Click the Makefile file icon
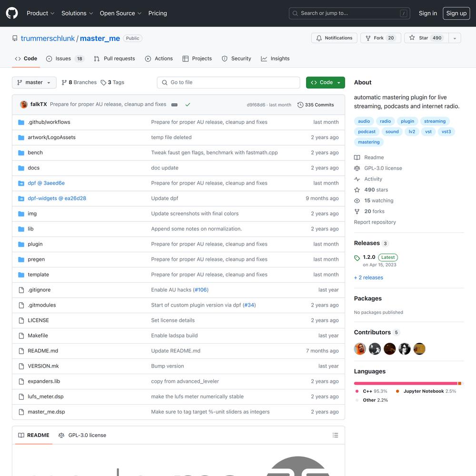 coord(21,336)
